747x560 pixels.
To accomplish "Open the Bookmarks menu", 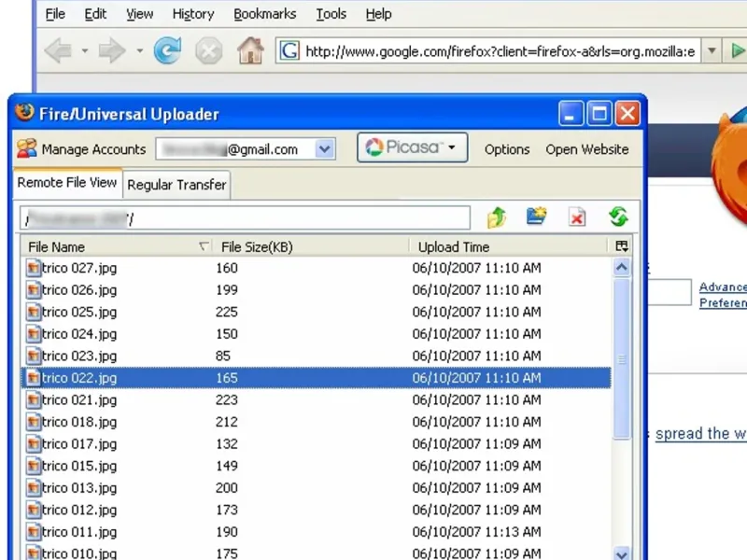I will pyautogui.click(x=265, y=14).
